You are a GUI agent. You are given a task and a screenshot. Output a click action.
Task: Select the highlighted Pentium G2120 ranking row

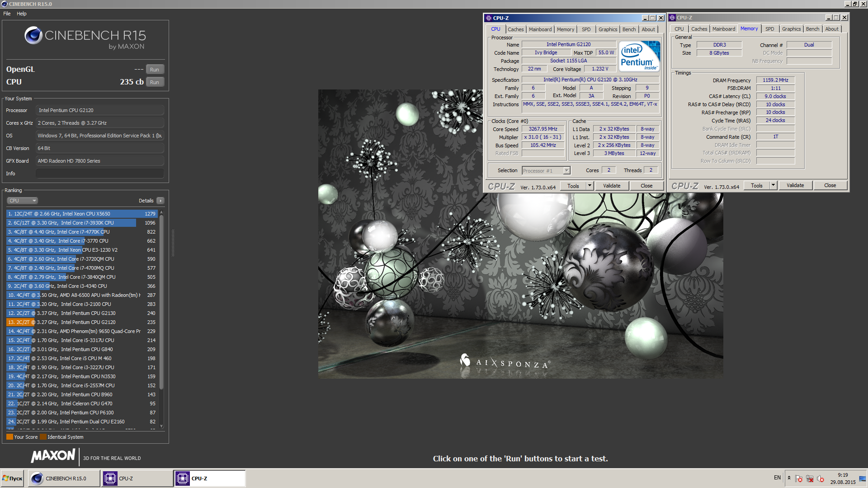pos(81,322)
